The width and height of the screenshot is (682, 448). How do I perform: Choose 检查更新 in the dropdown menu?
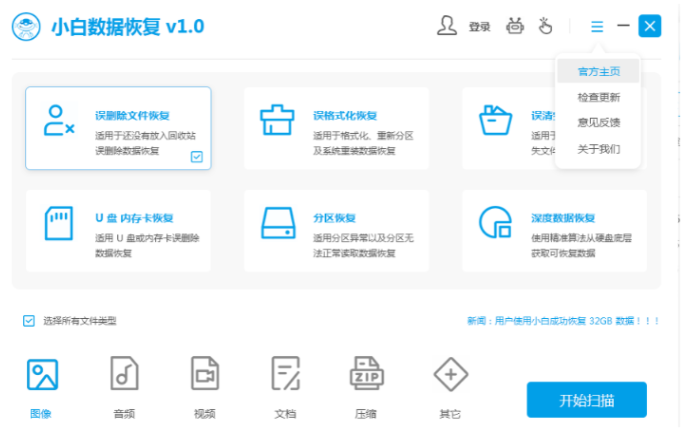click(x=598, y=98)
